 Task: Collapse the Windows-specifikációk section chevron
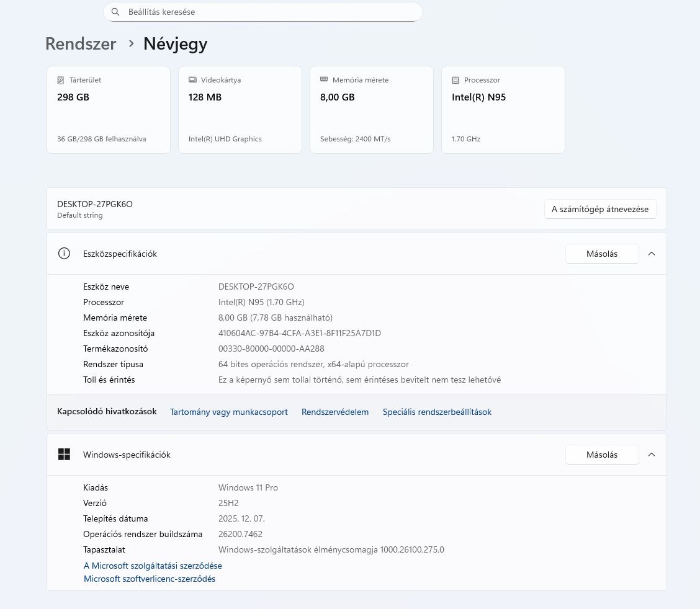[x=652, y=455]
